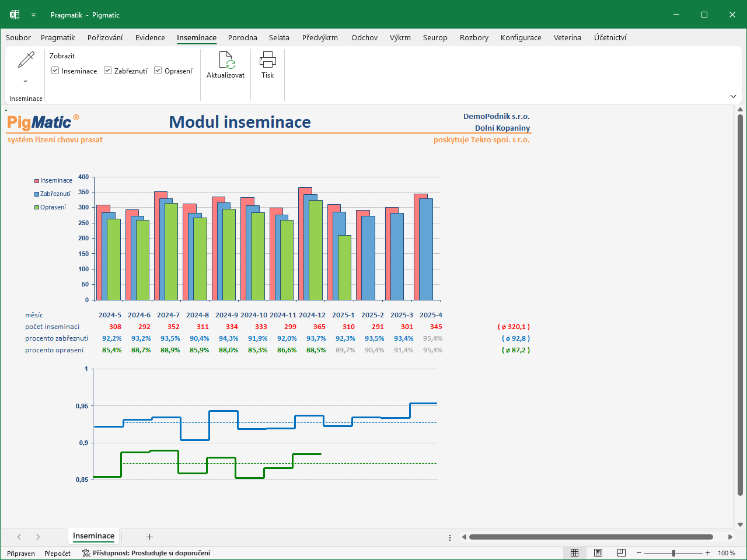This screenshot has width=747, height=560.
Task: Click zoom out minus button
Action: [x=639, y=553]
